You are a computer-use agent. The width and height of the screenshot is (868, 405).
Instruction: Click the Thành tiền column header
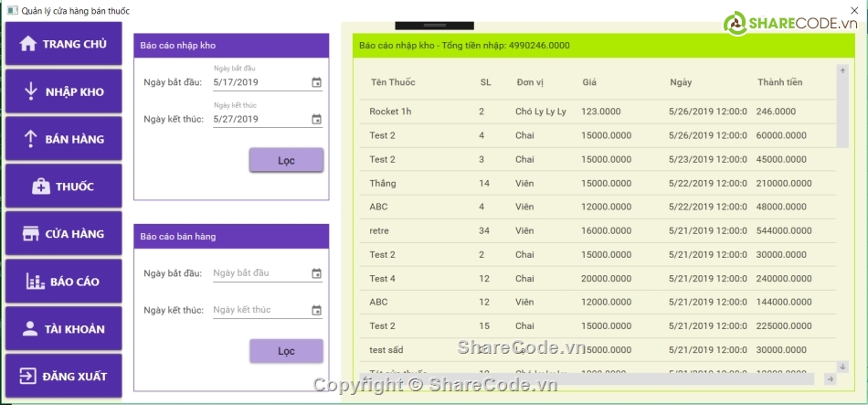pyautogui.click(x=779, y=82)
